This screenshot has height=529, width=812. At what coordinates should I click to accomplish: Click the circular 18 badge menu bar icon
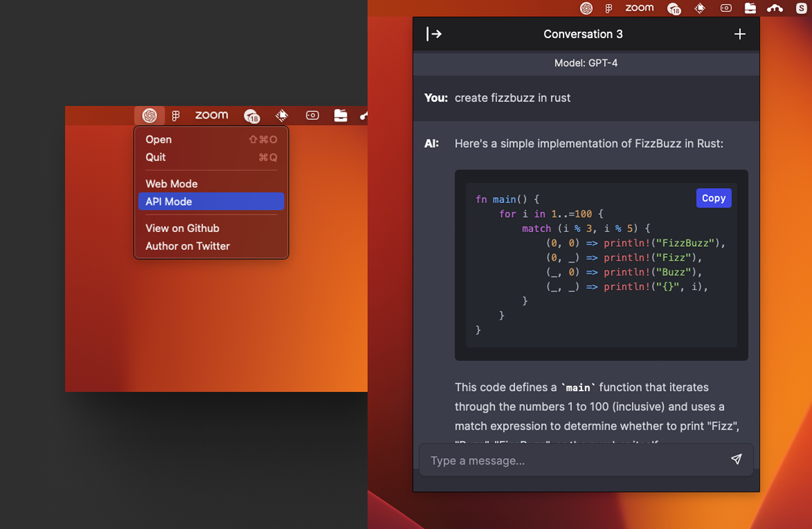click(674, 8)
